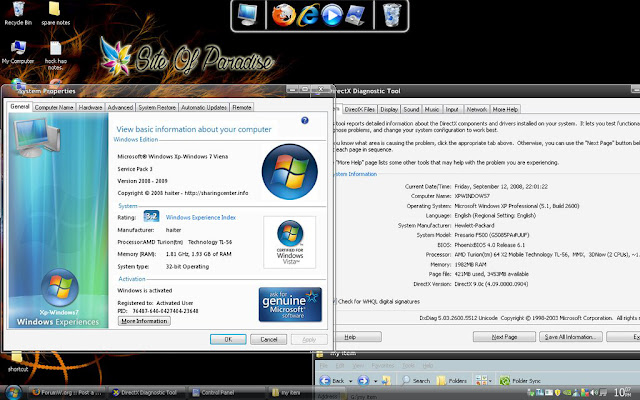Click Search in my item toolbar
Viewport: 640px width, 400px height.
pos(416,380)
